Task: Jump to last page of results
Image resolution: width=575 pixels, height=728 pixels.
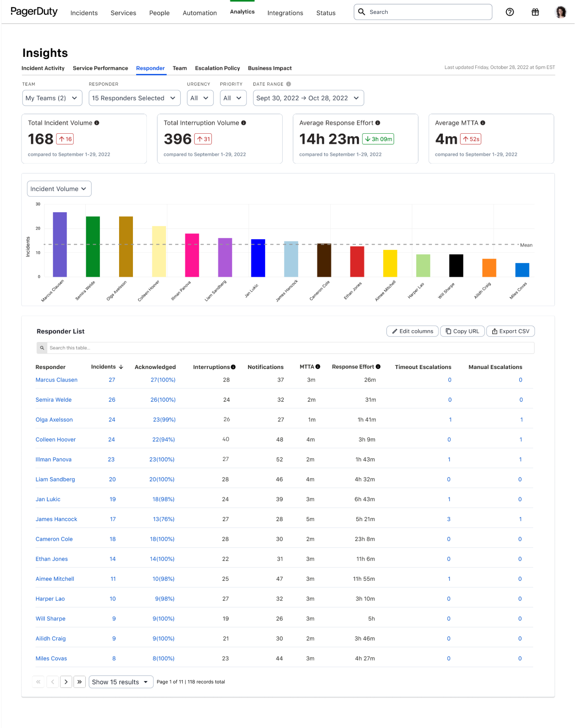Action: pyautogui.click(x=79, y=682)
